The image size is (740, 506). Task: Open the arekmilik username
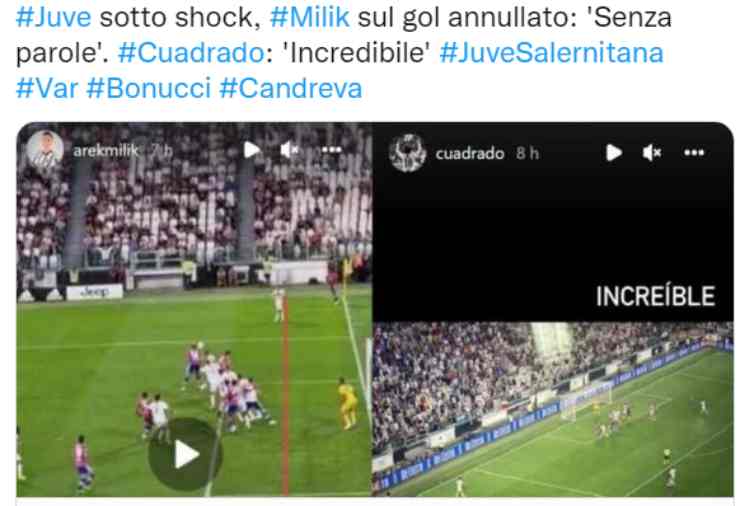pyautogui.click(x=106, y=151)
